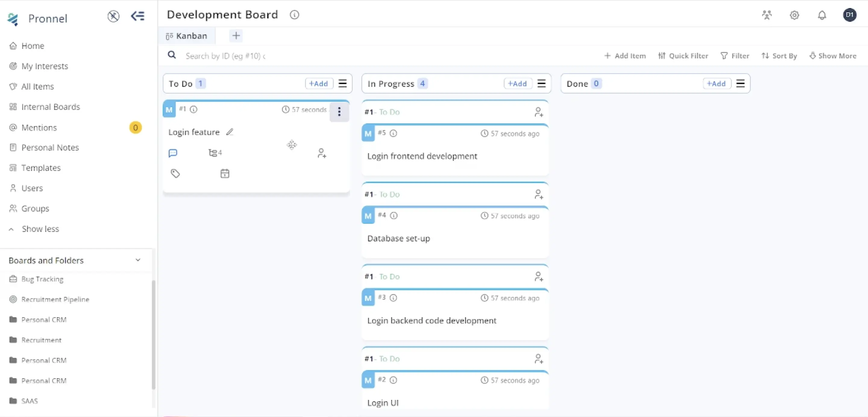
Task: Open the In Progress column hamburger menu
Action: [x=541, y=83]
